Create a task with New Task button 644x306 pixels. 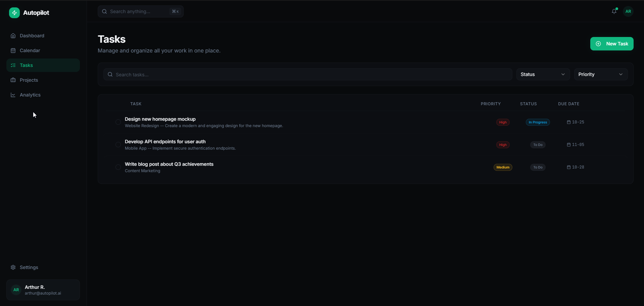[611, 44]
